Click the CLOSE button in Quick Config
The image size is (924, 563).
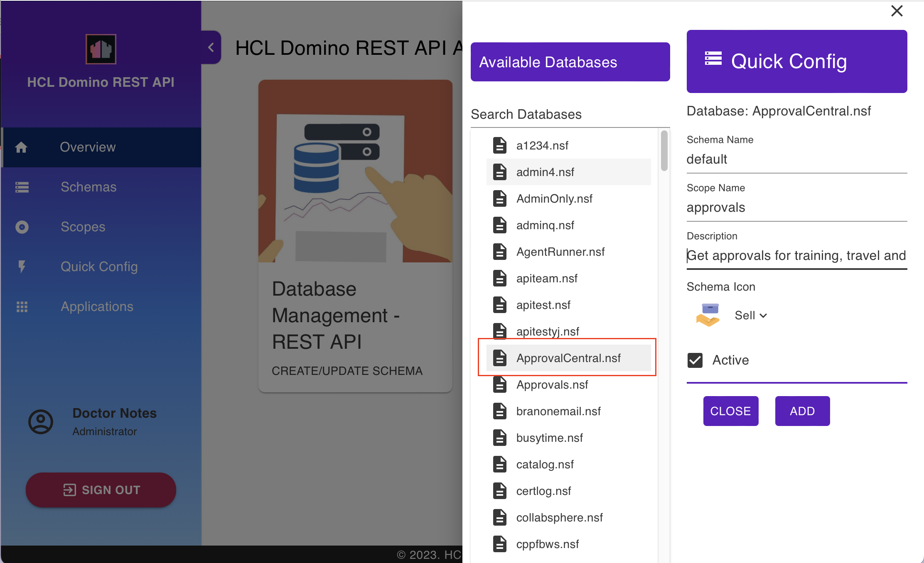[x=731, y=411]
